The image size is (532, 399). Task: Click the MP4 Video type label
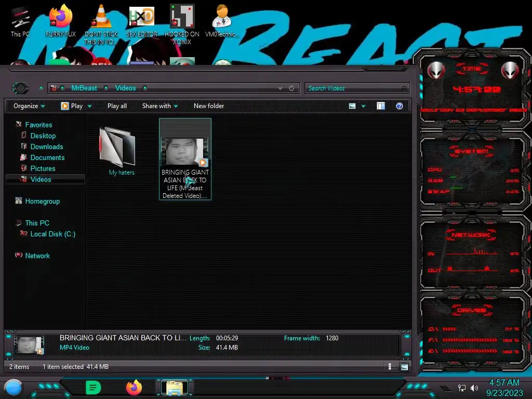point(74,348)
